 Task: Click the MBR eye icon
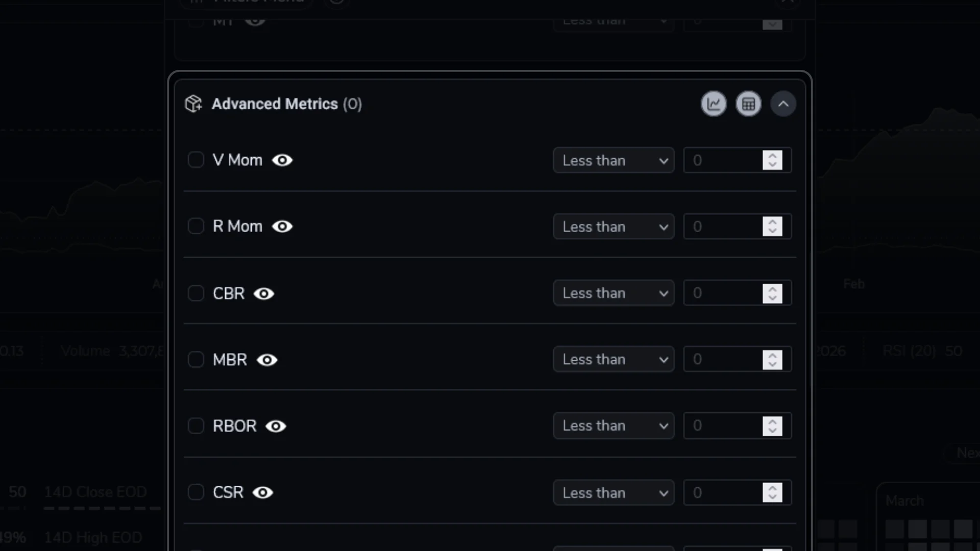[266, 360]
